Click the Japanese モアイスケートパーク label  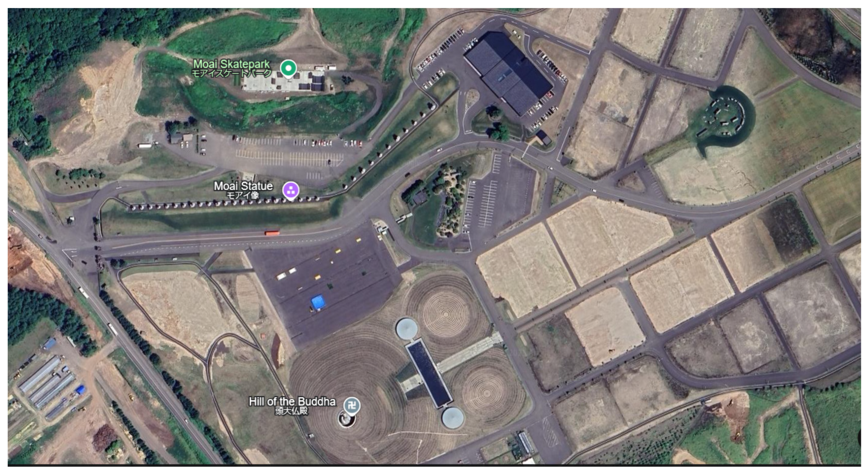point(231,73)
